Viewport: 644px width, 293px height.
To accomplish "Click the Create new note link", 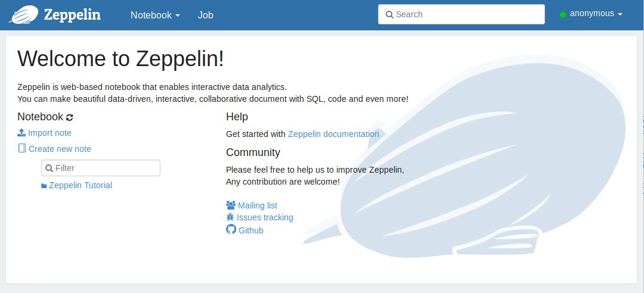I will [60, 149].
